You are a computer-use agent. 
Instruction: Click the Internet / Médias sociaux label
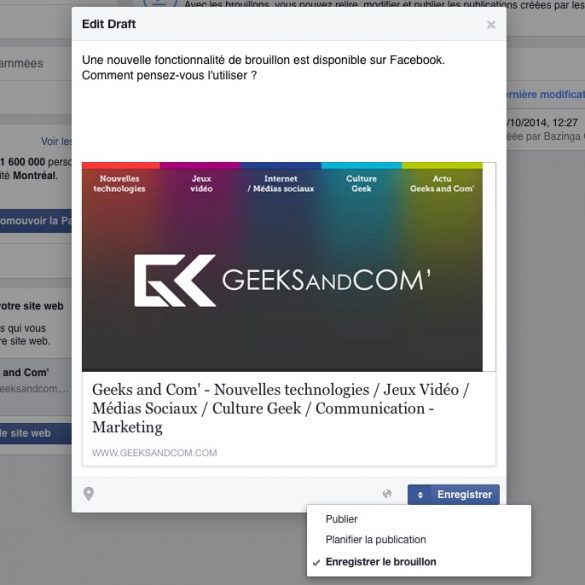(x=281, y=184)
